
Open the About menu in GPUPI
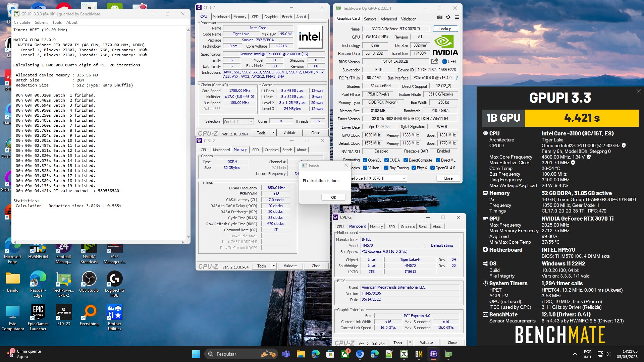72,22
